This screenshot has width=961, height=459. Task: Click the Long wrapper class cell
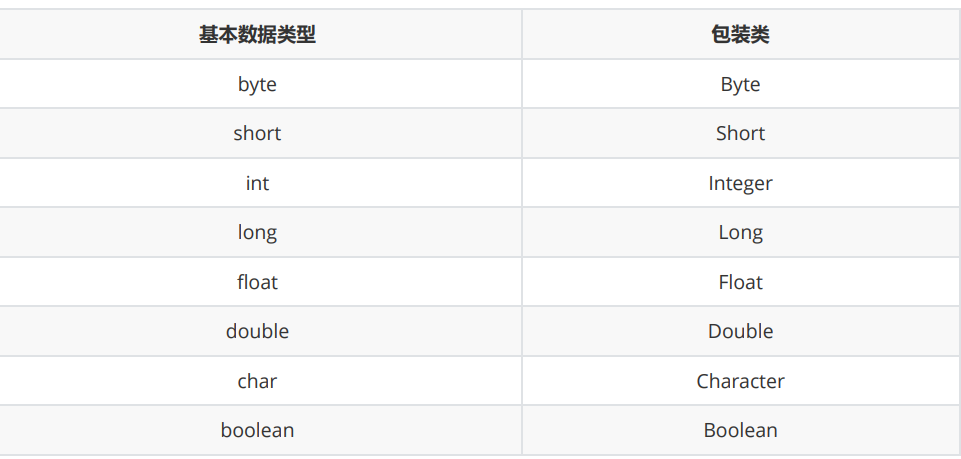point(741,232)
